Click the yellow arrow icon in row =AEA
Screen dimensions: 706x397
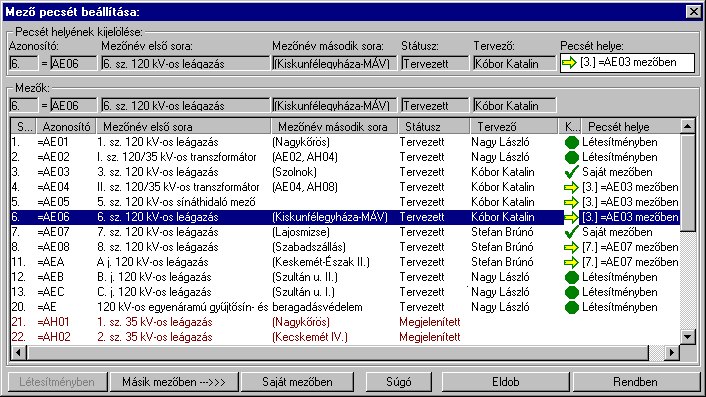click(x=571, y=262)
